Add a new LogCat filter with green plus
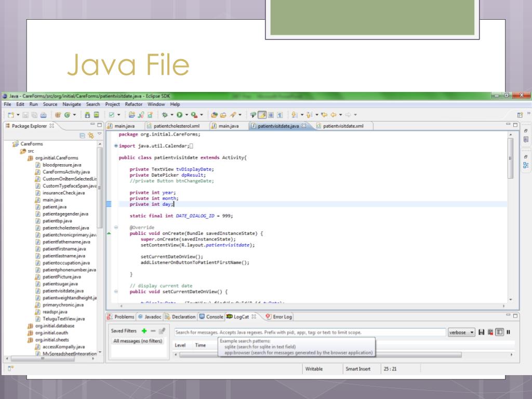The height and width of the screenshot is (399, 532). coord(144,331)
